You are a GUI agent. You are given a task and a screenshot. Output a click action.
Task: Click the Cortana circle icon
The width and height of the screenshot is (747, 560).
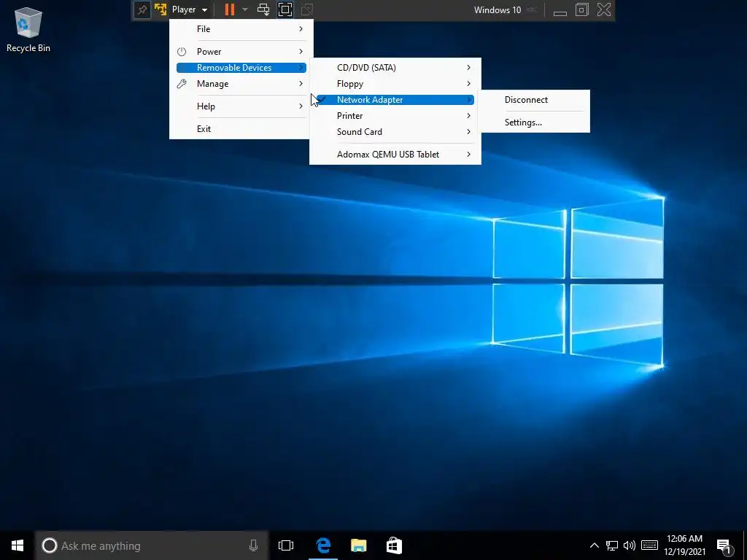[49, 545]
